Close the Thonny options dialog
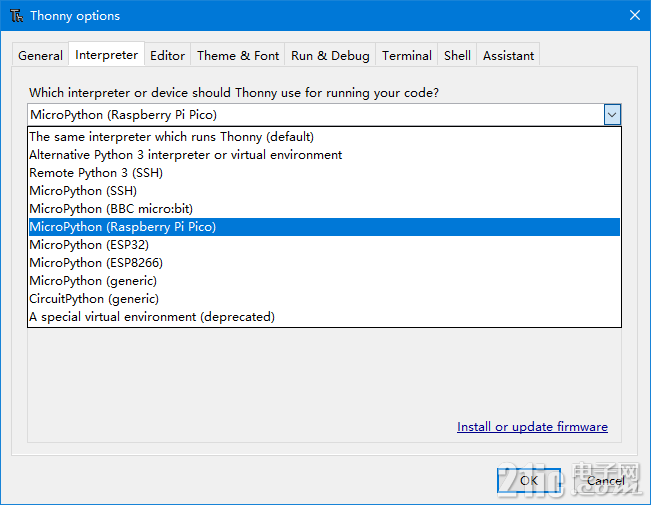This screenshot has width=651, height=505. 634,15
